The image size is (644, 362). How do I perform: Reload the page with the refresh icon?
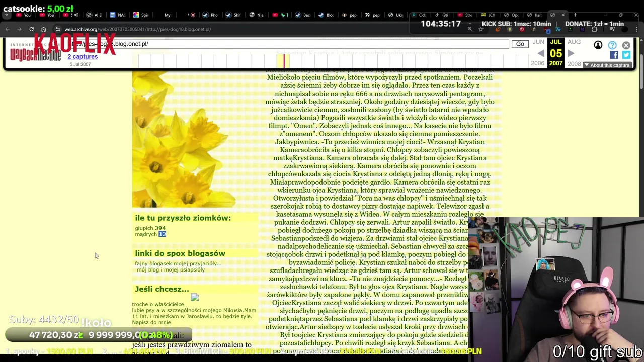pos(31,29)
